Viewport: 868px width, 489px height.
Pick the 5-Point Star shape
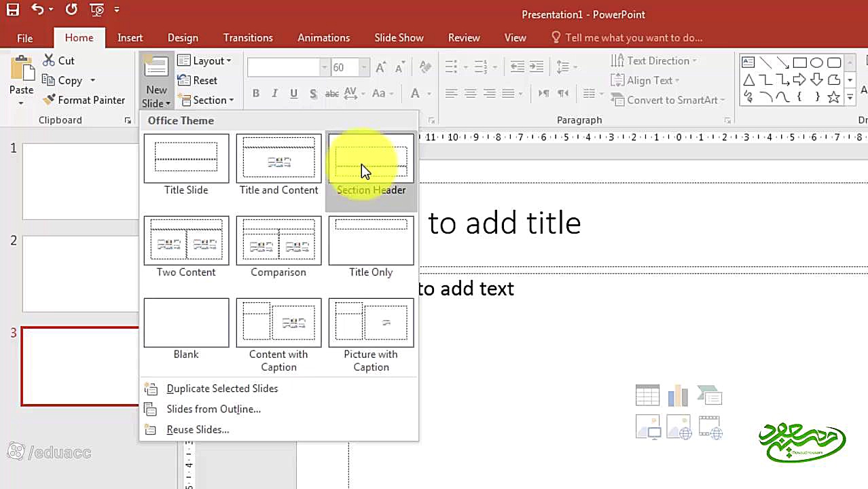tap(833, 98)
